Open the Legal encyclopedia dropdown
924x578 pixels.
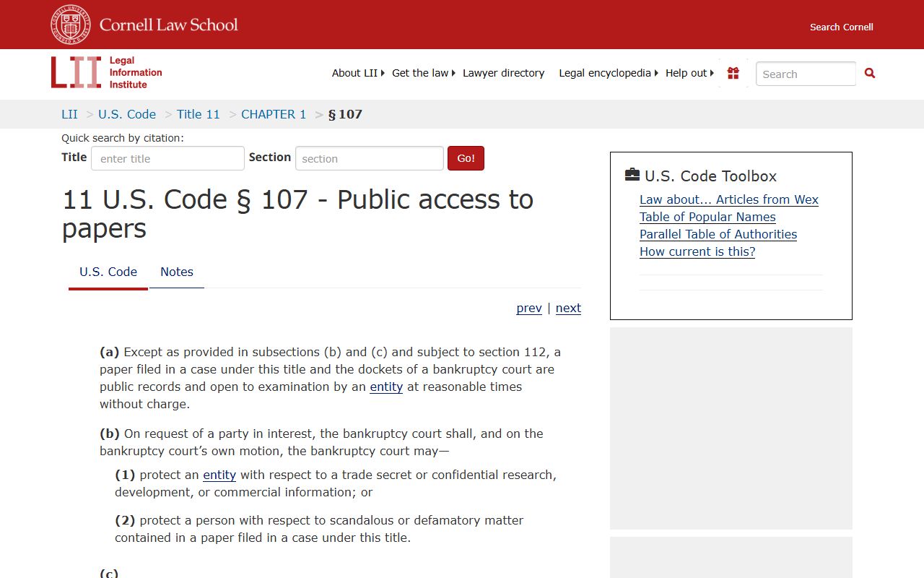pos(608,73)
